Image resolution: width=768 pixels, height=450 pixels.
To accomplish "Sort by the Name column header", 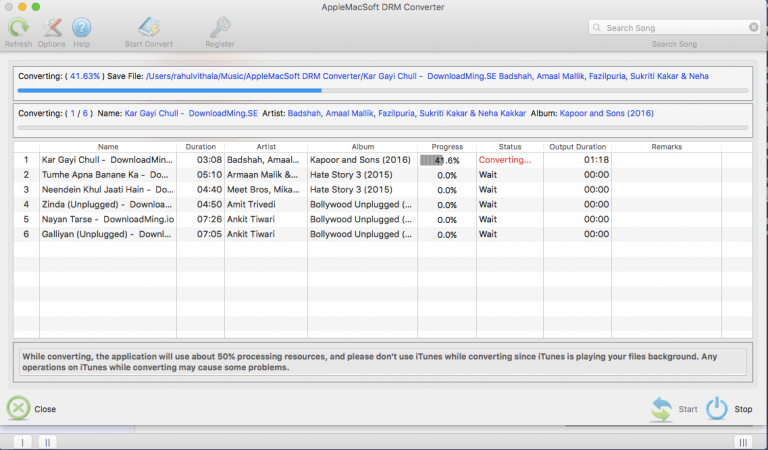I will coord(108,147).
